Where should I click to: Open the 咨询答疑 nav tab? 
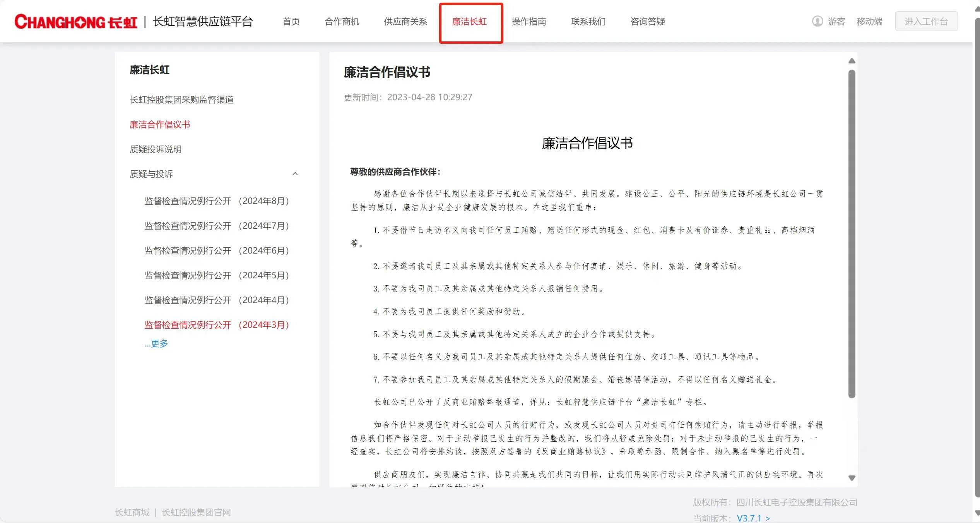[648, 22]
